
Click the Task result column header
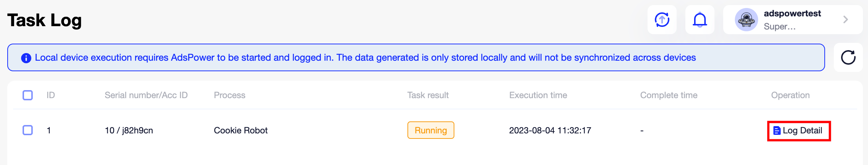428,95
